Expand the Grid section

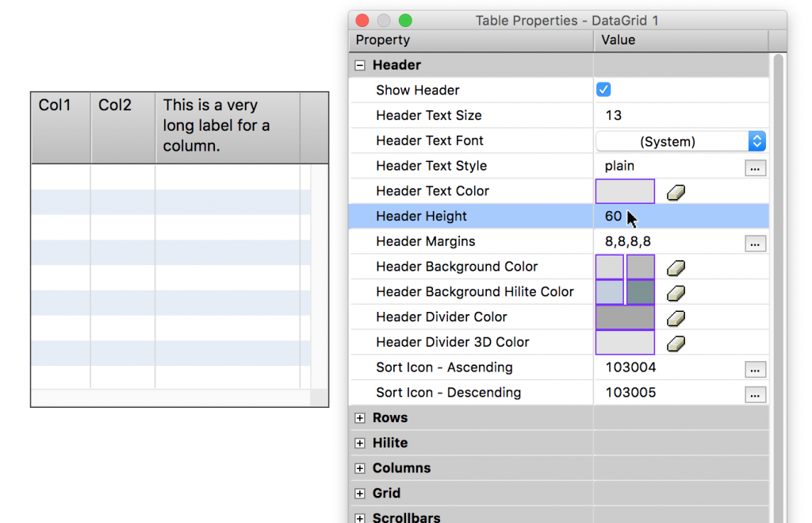pyautogui.click(x=360, y=494)
